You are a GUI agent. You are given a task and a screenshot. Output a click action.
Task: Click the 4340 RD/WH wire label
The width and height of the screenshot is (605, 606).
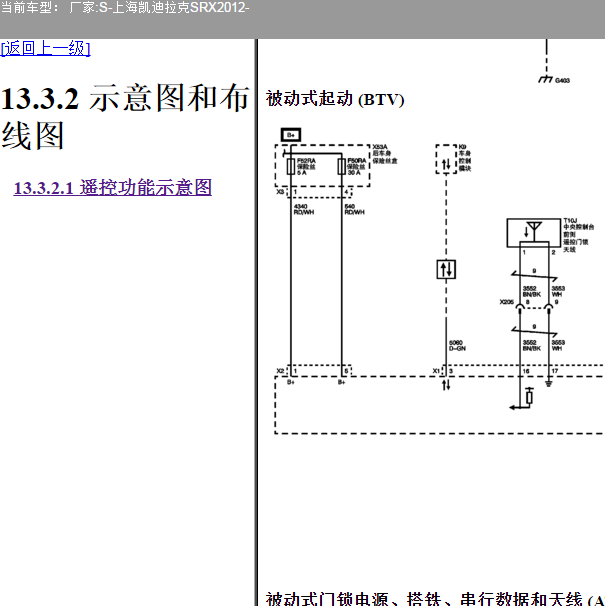[304, 209]
